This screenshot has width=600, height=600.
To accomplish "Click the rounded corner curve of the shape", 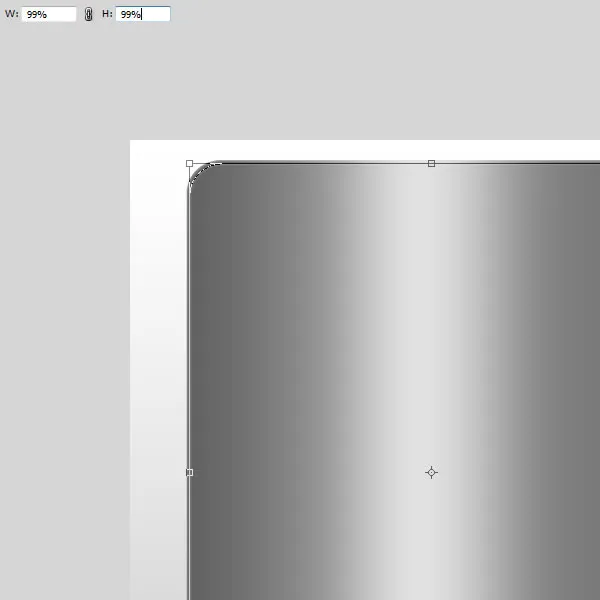I will pos(197,171).
